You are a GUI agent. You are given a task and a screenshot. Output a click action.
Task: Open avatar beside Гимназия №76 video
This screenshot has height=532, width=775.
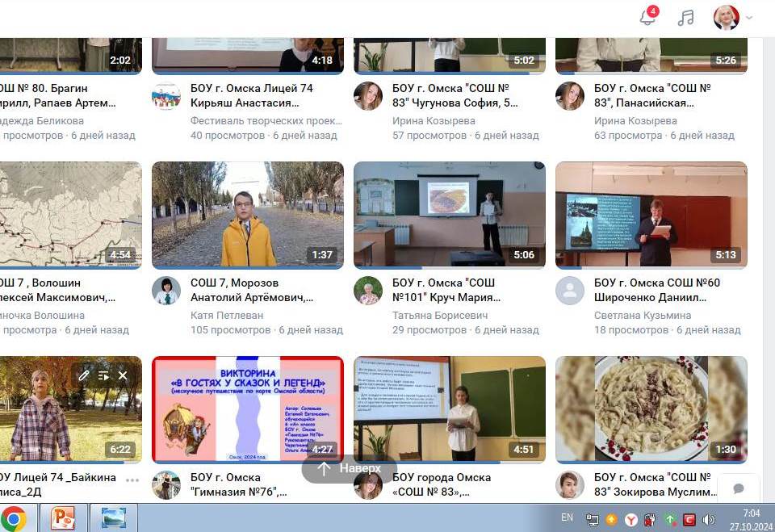(166, 485)
